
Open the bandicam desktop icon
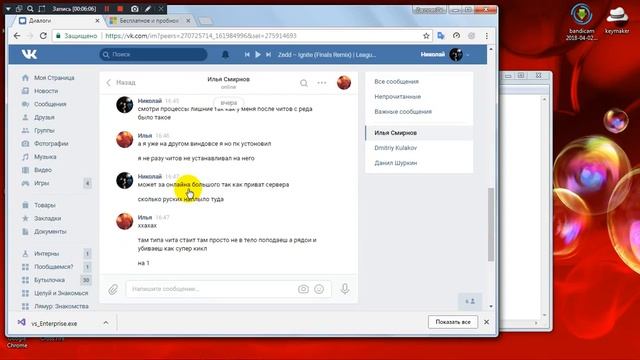(582, 22)
